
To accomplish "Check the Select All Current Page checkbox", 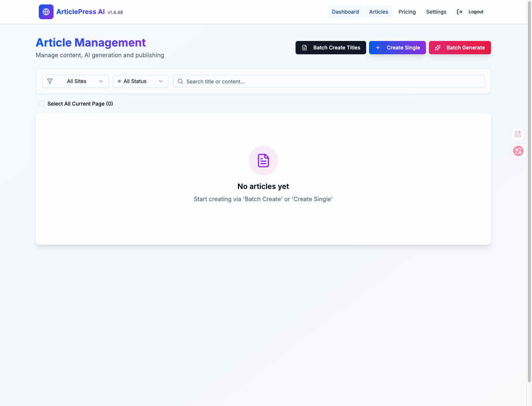I will pos(41,104).
